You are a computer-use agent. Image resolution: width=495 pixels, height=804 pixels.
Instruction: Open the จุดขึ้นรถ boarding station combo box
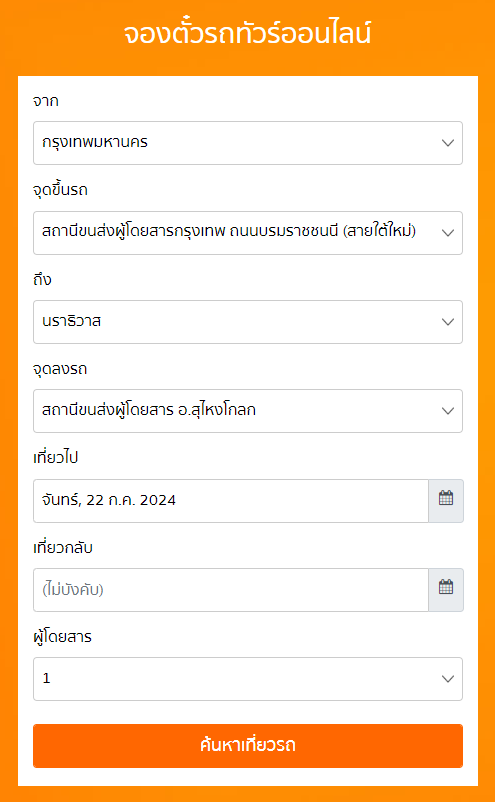point(248,233)
